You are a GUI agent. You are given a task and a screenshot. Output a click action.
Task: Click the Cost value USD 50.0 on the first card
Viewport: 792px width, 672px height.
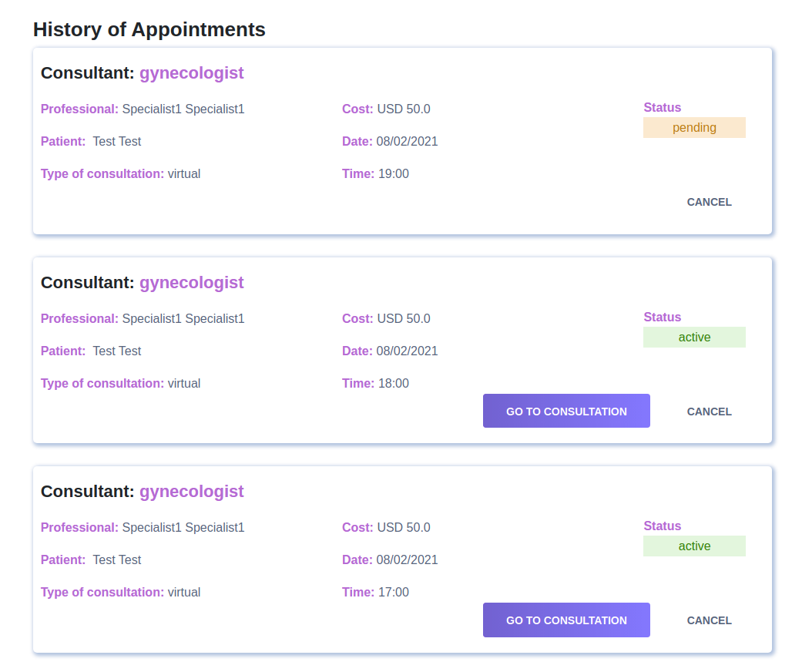coord(403,109)
